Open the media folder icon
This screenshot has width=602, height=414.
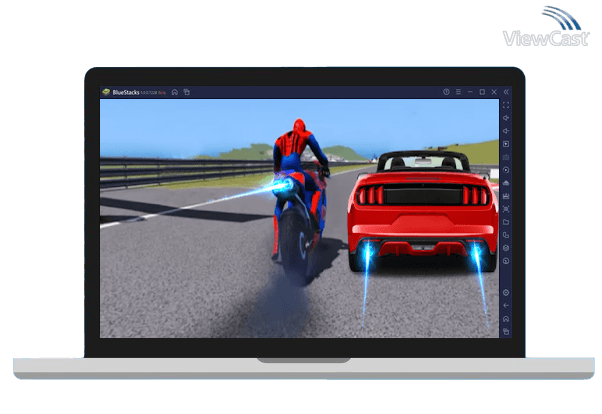point(506,222)
